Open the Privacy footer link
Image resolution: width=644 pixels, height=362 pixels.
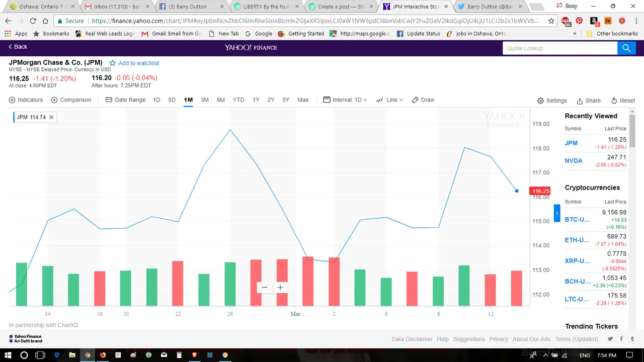point(499,339)
